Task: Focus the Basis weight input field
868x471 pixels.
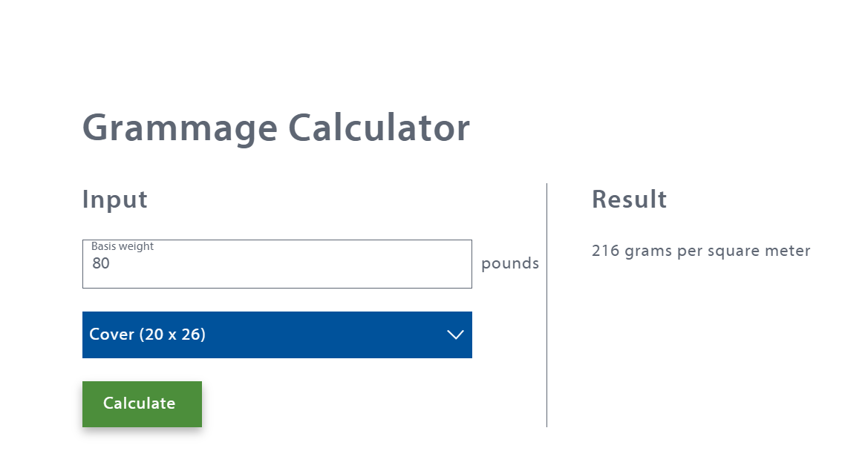Action: pos(277,265)
